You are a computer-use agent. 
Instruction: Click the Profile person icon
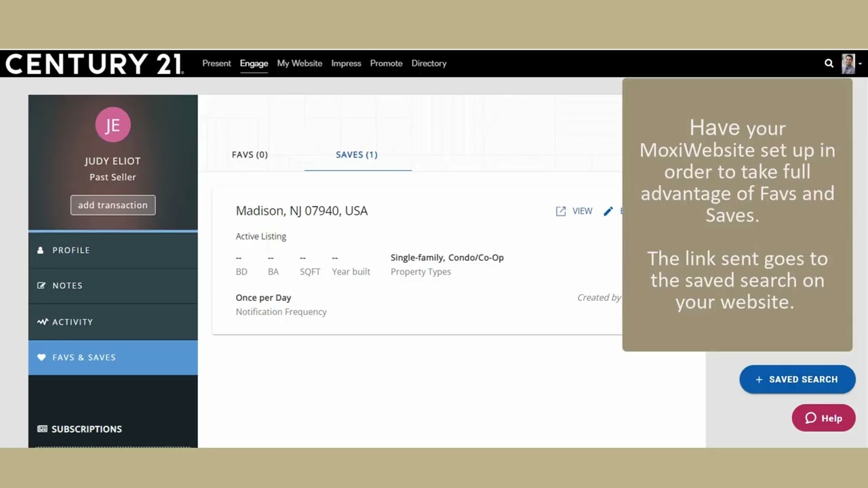[x=41, y=250]
